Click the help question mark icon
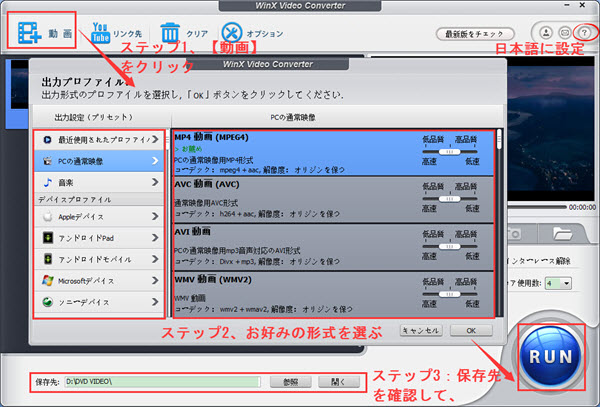The width and height of the screenshot is (600, 407). pyautogui.click(x=584, y=33)
